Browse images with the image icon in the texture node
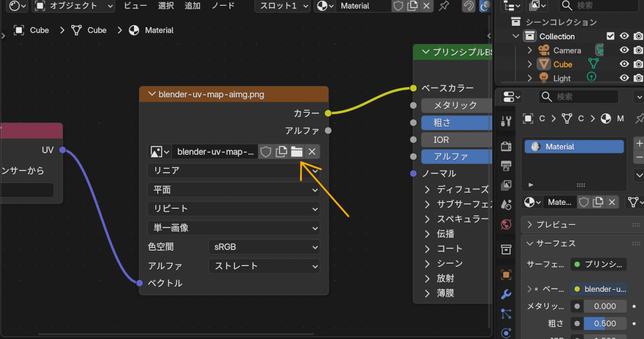Viewport: 644px width, 339px height. coord(159,151)
